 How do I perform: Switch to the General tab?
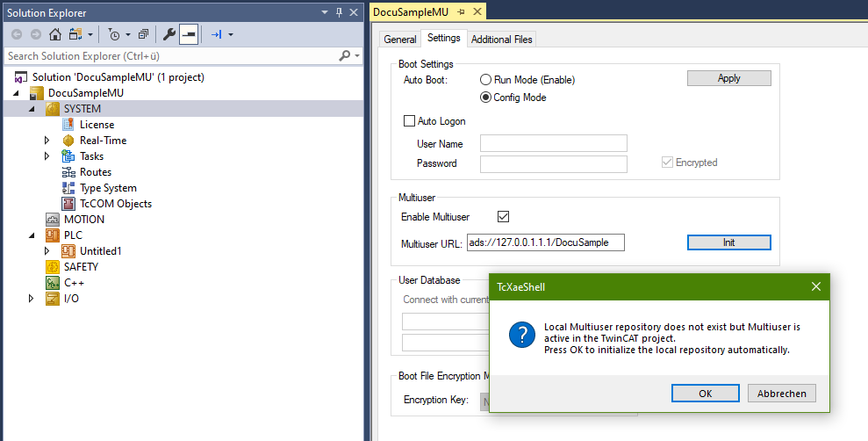399,40
